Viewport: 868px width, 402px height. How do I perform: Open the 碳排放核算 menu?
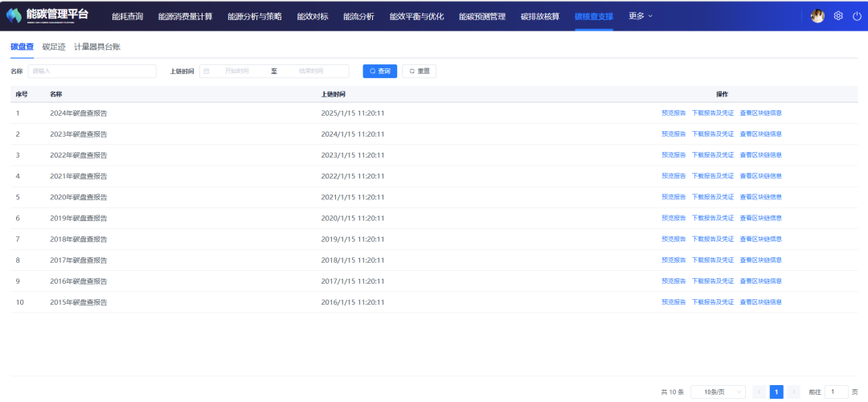540,17
